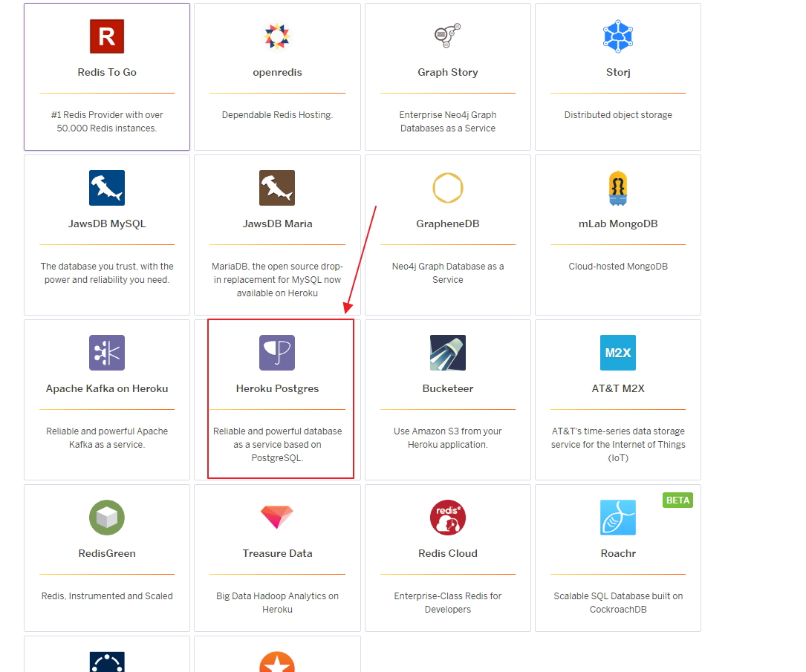
Task: Select the Redis Cloud red circle icon
Action: point(448,518)
